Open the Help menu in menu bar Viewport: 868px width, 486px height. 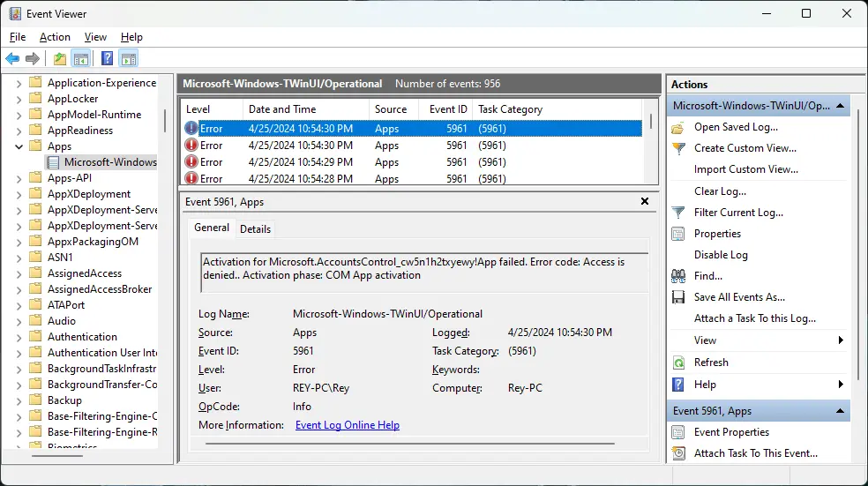coord(131,37)
